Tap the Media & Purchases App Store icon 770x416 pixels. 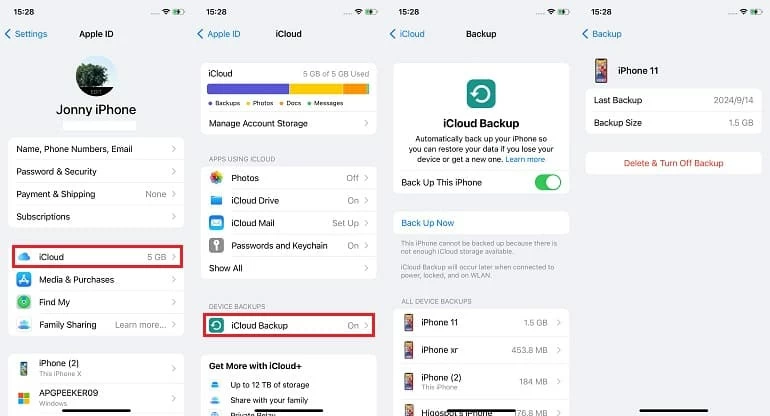[24, 279]
